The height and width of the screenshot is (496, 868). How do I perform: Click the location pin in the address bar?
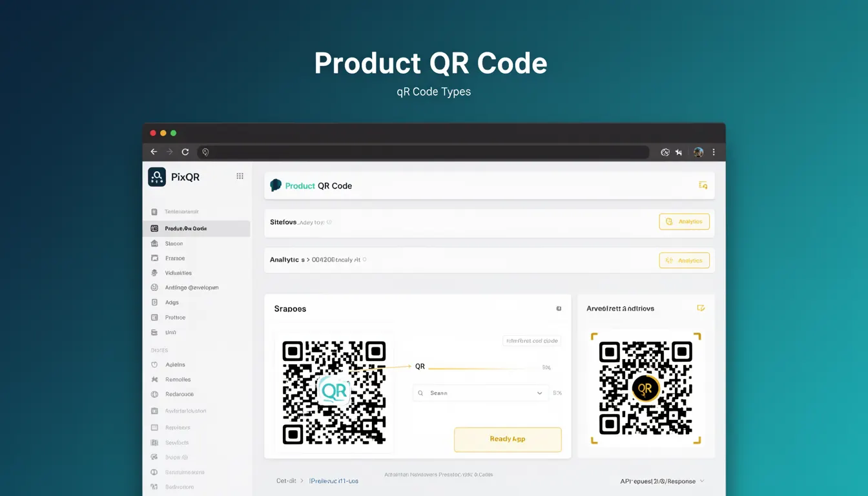pyautogui.click(x=205, y=152)
